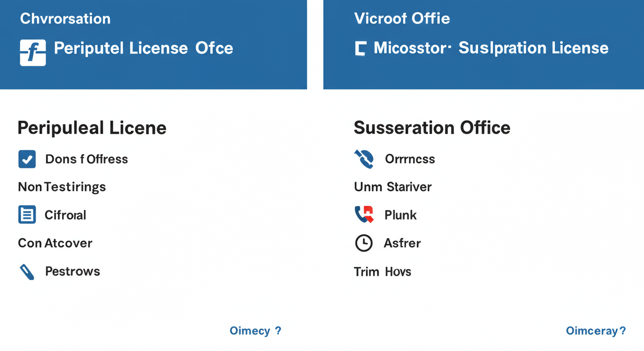Select the Chvrorsation header tab

pos(65,19)
